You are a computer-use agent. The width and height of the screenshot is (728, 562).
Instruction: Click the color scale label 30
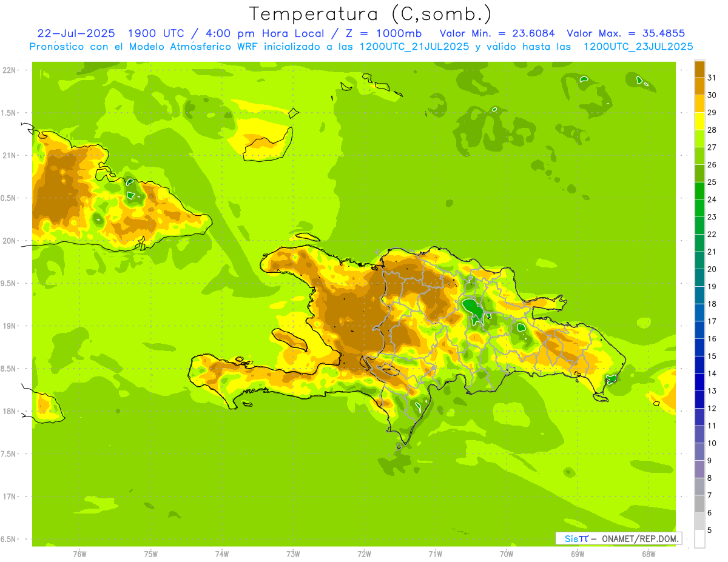pos(712,95)
